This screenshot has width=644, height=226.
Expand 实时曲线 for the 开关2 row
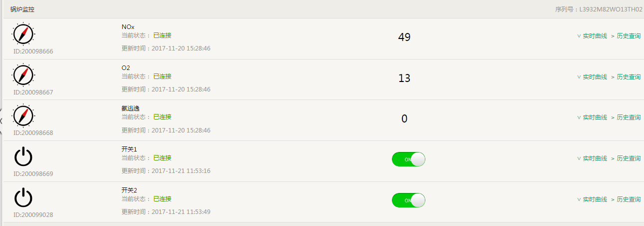click(x=592, y=199)
